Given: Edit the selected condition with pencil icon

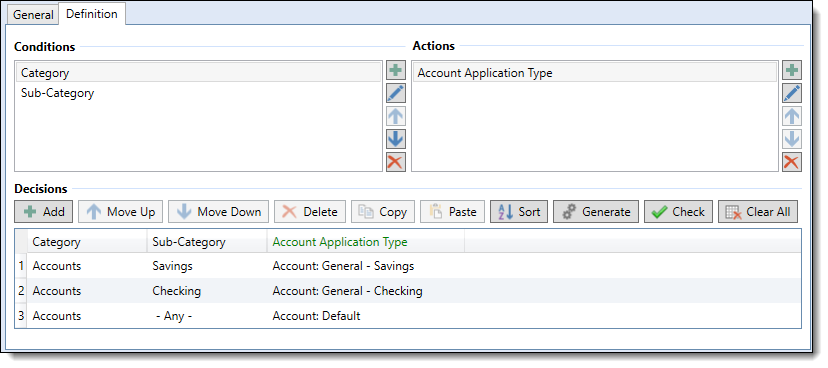Looking at the screenshot, I should click(396, 93).
